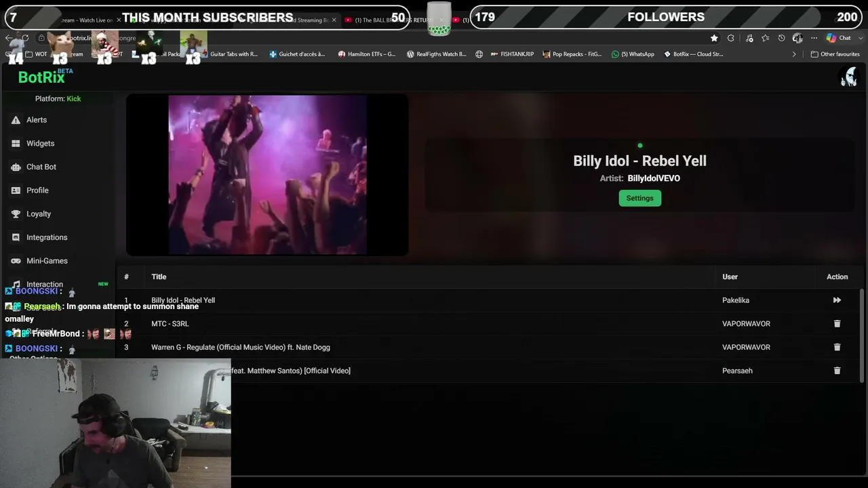This screenshot has height=488, width=868.
Task: Click the bookmark star in address bar
Action: 714,38
